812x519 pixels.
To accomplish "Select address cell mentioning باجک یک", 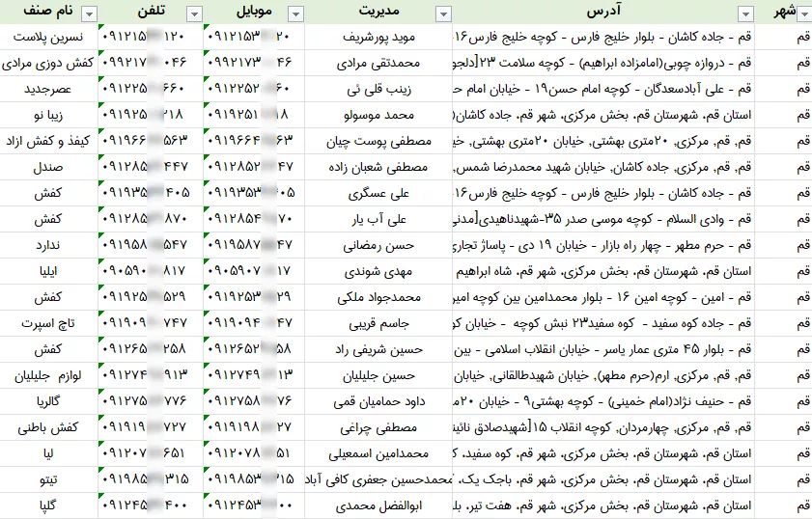I will pyautogui.click(x=603, y=479).
